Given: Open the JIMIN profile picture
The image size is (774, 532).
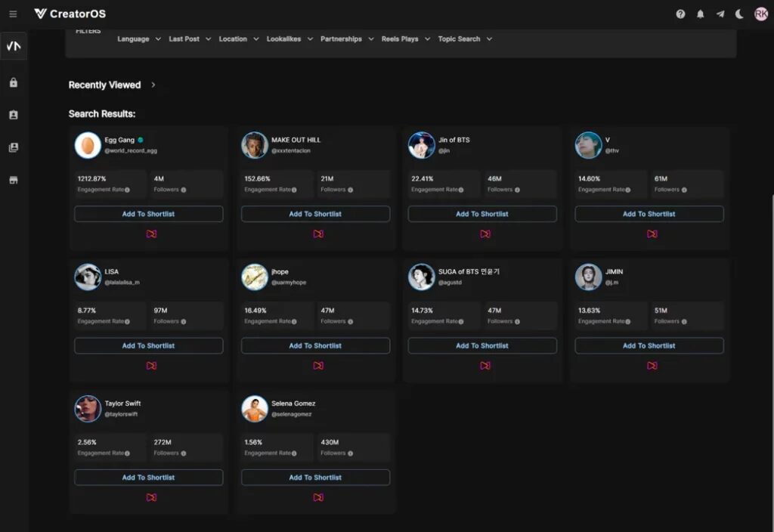Looking at the screenshot, I should [588, 277].
